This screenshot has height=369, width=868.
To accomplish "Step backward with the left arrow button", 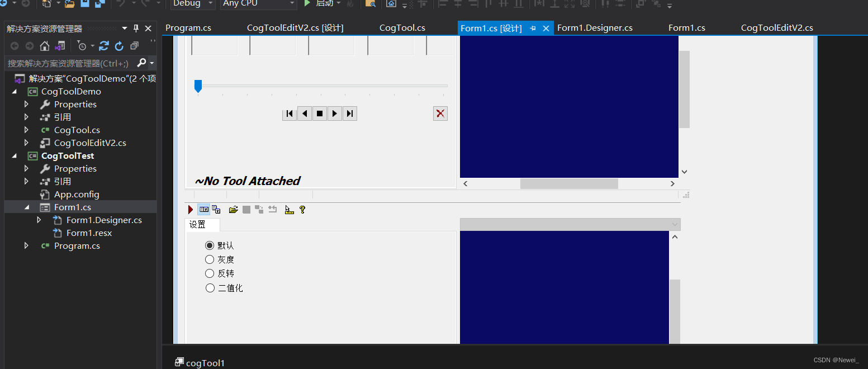I will pos(305,113).
